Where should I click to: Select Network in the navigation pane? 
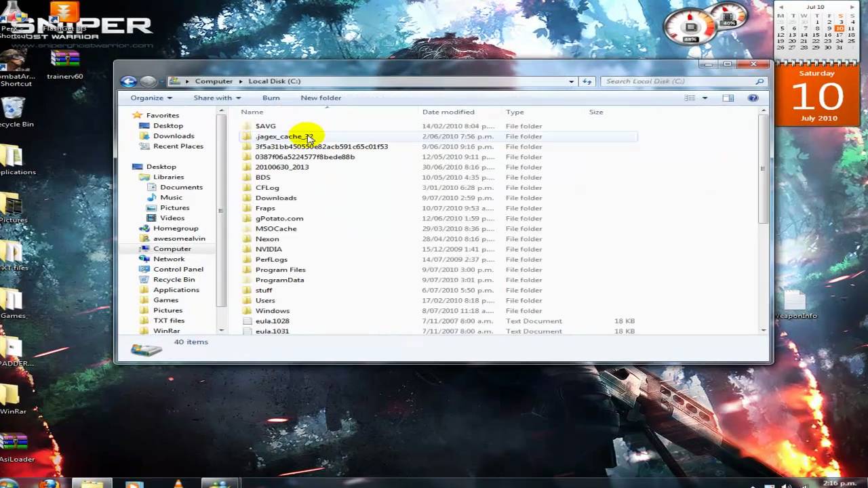pos(169,259)
